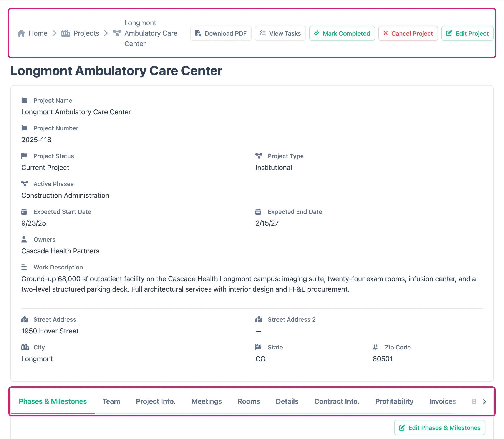Click the person icon beside Owners
Viewport: 504px width, 439px height.
tap(24, 239)
